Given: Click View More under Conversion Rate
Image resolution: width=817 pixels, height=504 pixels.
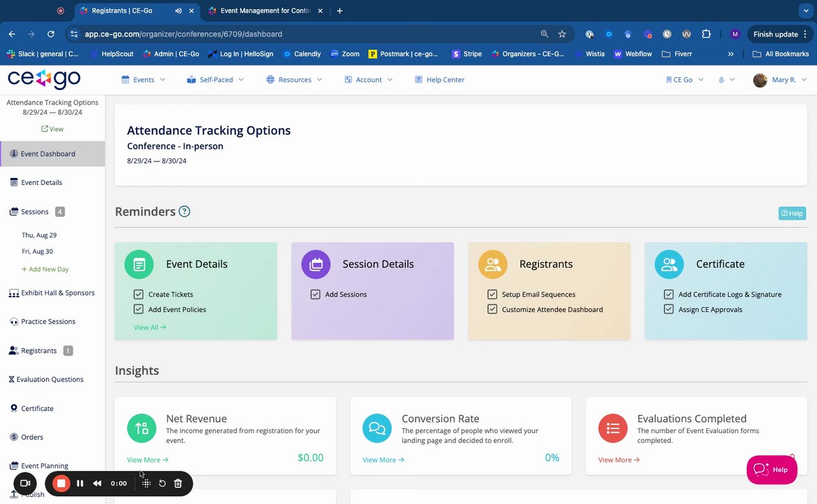Looking at the screenshot, I should (x=383, y=459).
